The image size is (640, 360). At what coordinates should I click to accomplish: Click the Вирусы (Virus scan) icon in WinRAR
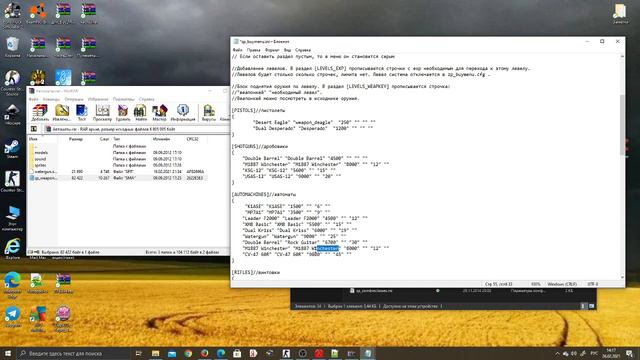pyautogui.click(x=209, y=113)
